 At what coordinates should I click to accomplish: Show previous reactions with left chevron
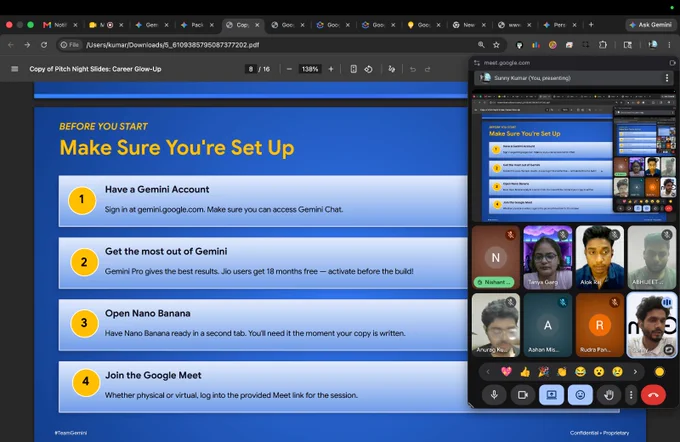[x=488, y=372]
